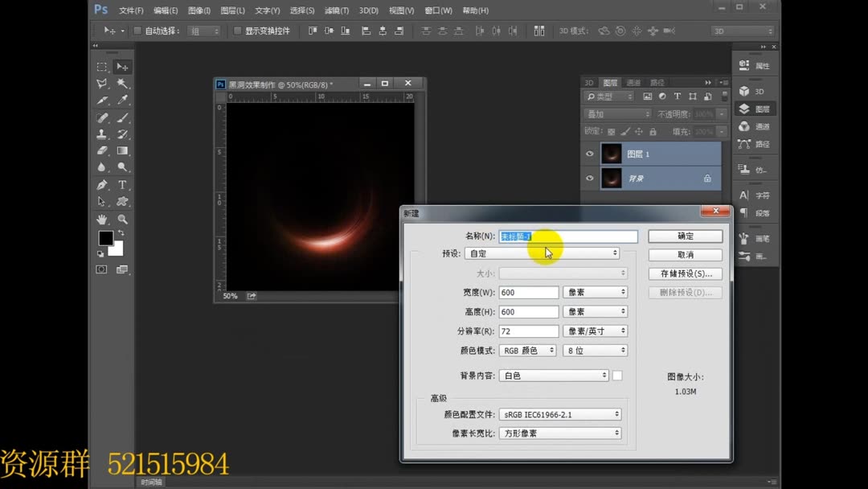Click the 确定 confirm button
Screen dimensions: 868x489
(685, 236)
